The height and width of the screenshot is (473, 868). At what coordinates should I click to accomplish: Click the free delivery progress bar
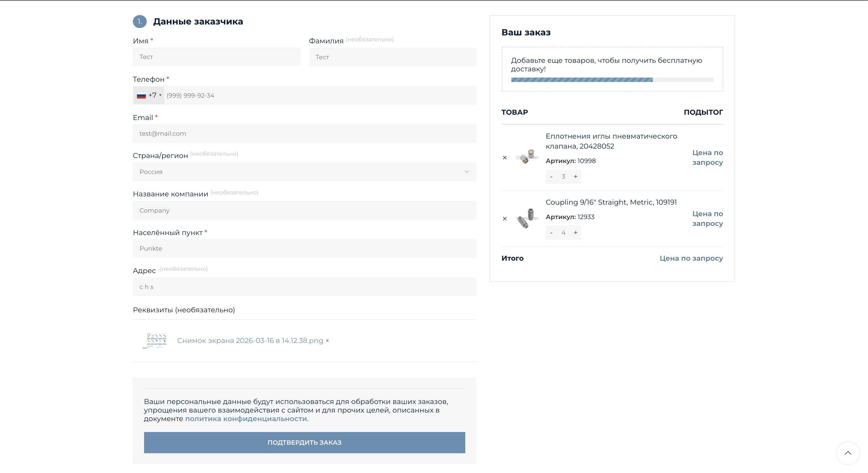coord(612,80)
